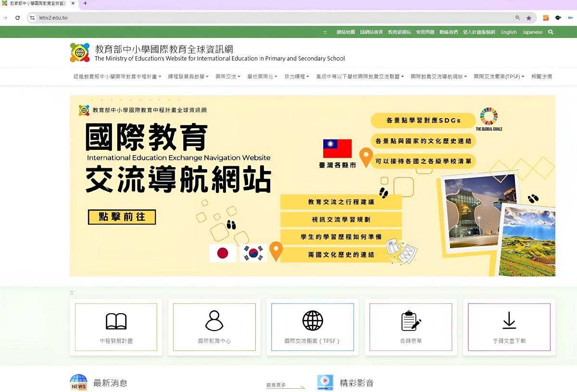
Task: Open the 國際教育中心 person icon tile
Action: coord(214,321)
